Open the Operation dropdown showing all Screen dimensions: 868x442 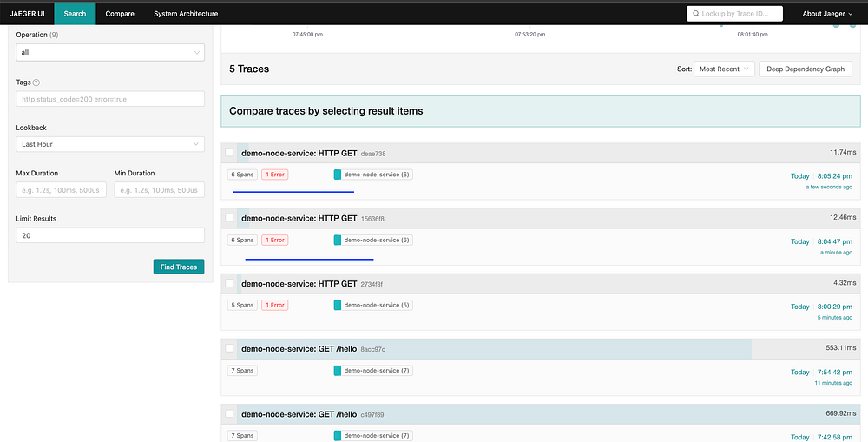click(x=110, y=53)
